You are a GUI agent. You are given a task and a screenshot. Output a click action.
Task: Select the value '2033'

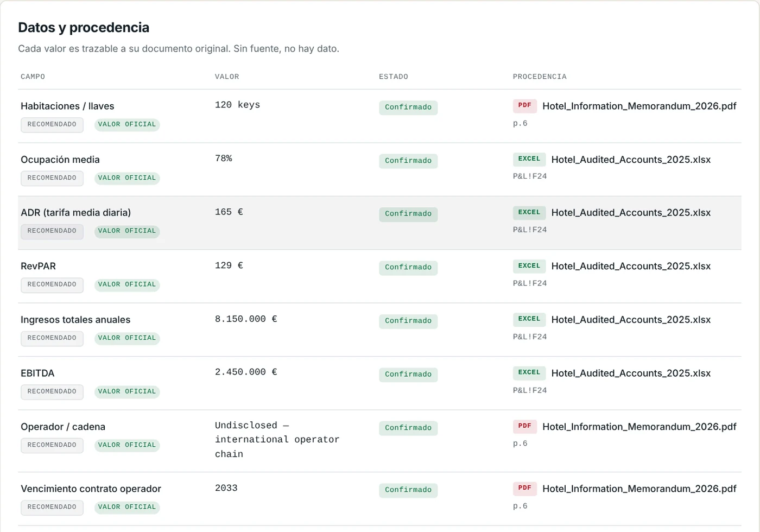(226, 488)
